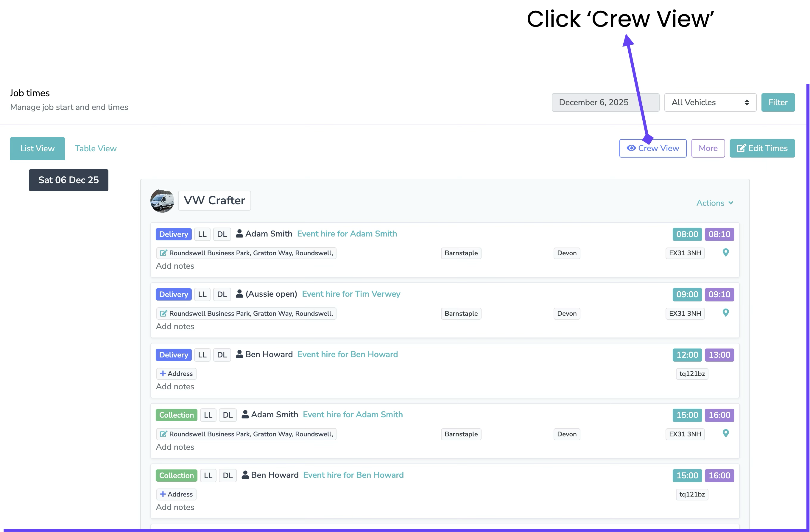Click DL tag on Aussie open delivery
Screen dimensions: 810x532
pos(222,294)
